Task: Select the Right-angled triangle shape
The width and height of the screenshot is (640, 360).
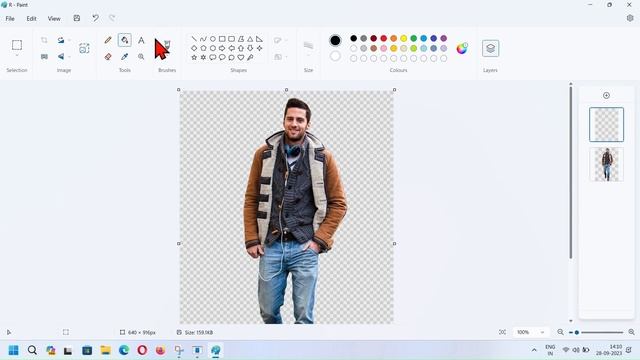Action: click(x=259, y=39)
